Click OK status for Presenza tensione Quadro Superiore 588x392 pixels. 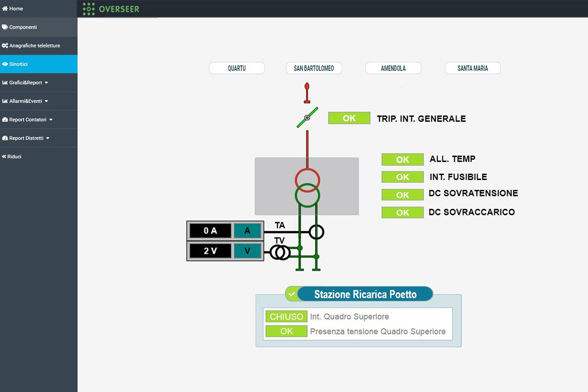click(x=286, y=331)
